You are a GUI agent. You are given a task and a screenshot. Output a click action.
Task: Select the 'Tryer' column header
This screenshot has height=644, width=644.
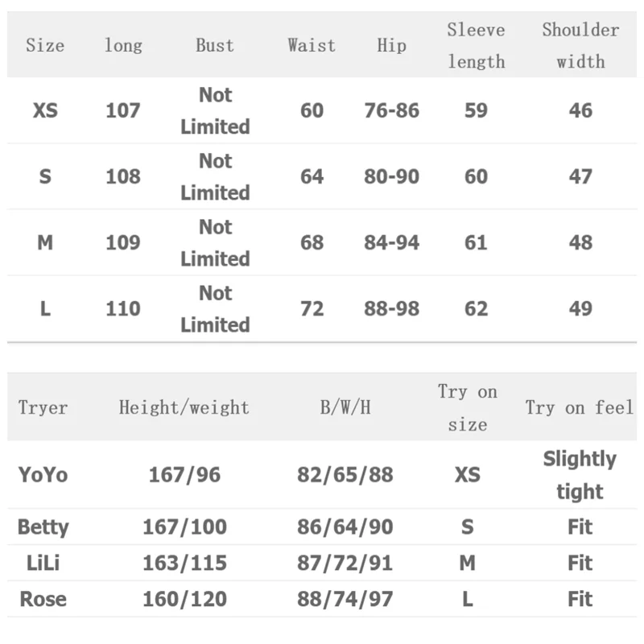click(43, 407)
